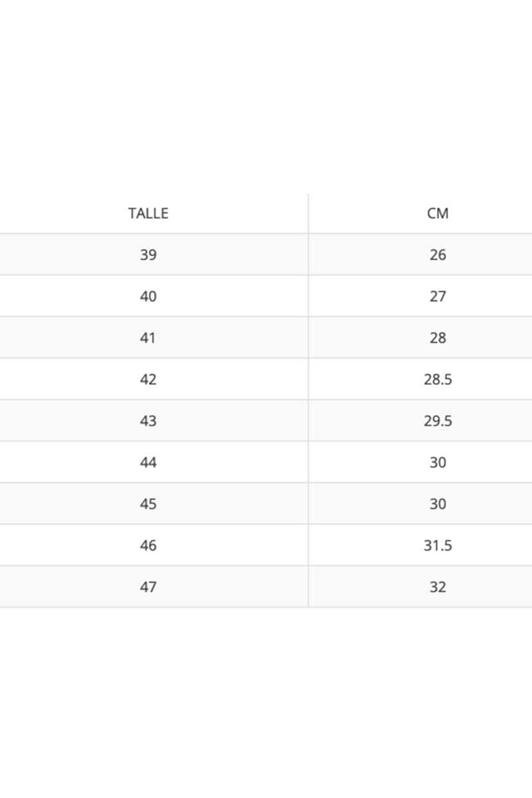Image resolution: width=532 pixels, height=798 pixels.
Task: Click the CM column header
Action: [438, 213]
